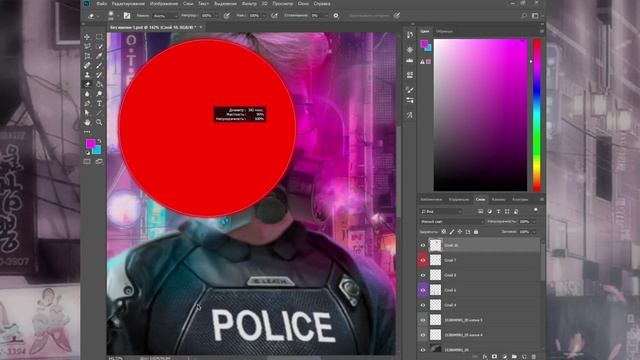Select the Type tool (T)
Screen dimensions: 640x360
(99, 103)
